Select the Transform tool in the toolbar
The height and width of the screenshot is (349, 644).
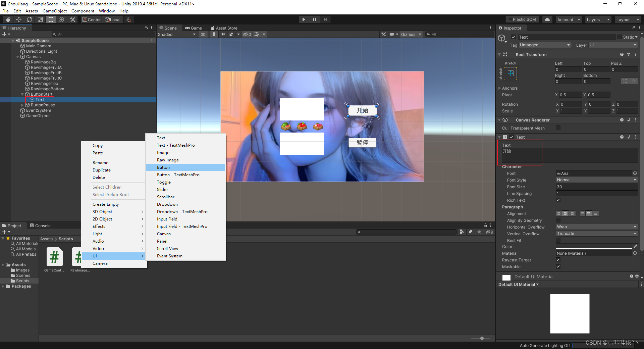pyautogui.click(x=62, y=19)
